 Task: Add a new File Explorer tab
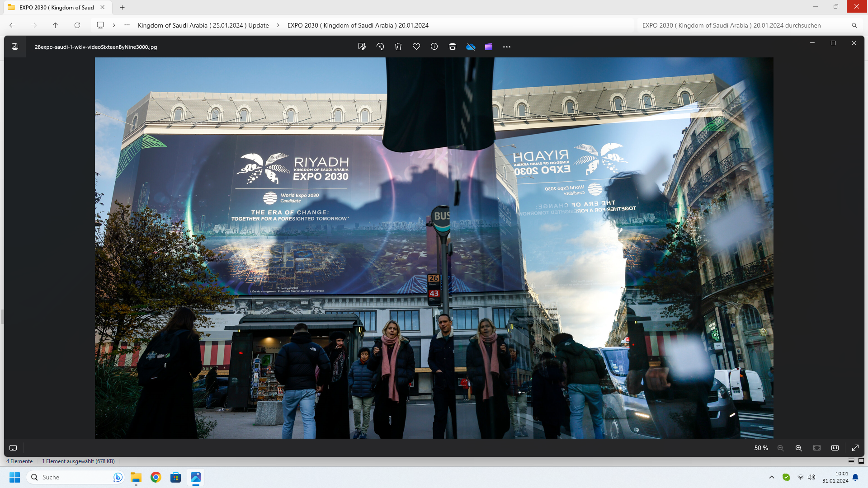tap(122, 7)
